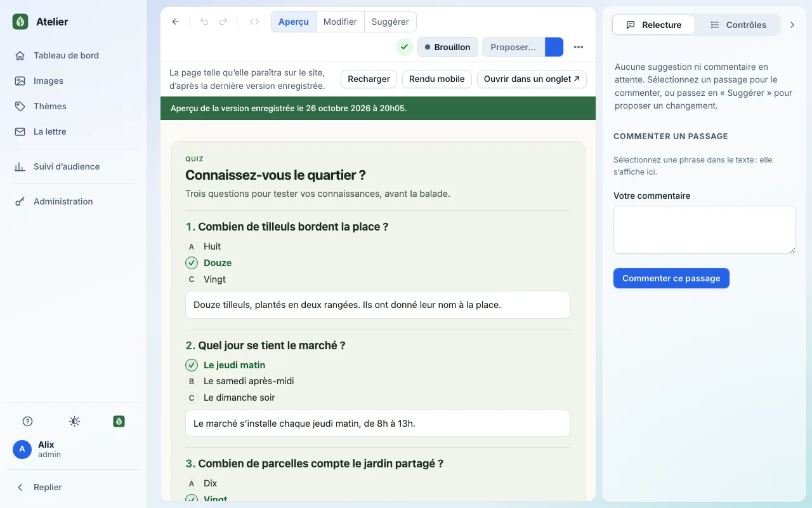Screen dimensions: 812x508
Task: Select the Relecture panel tab
Action: 653,25
